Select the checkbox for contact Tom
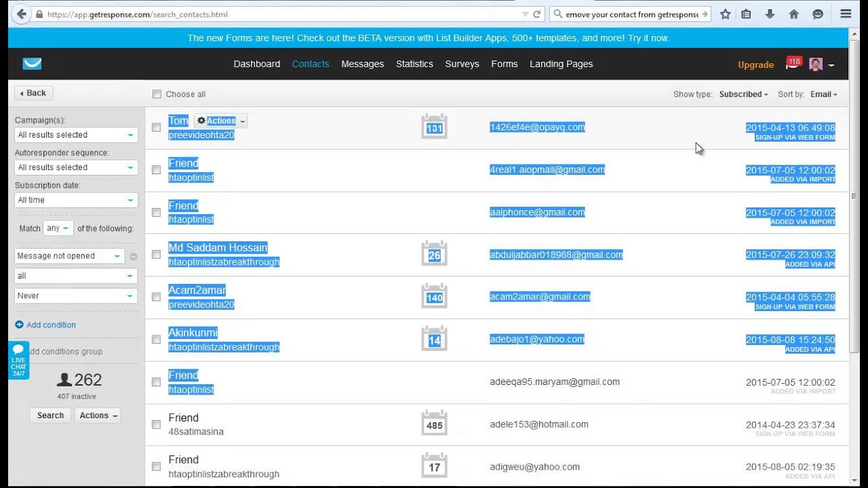This screenshot has height=488, width=868. click(156, 127)
